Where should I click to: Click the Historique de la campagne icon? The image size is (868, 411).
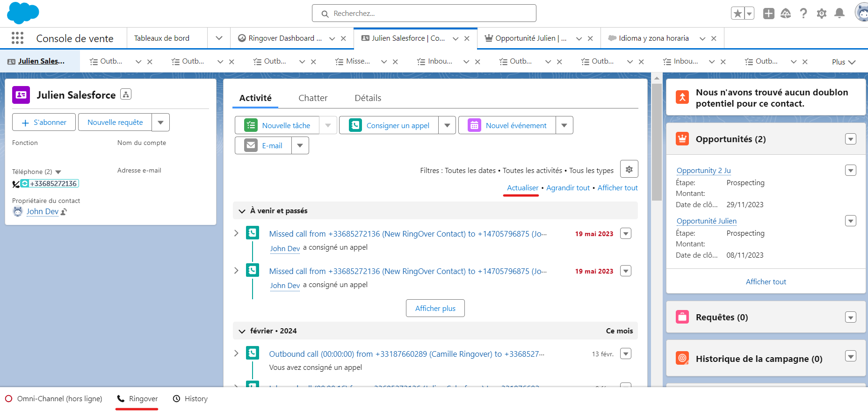click(682, 358)
